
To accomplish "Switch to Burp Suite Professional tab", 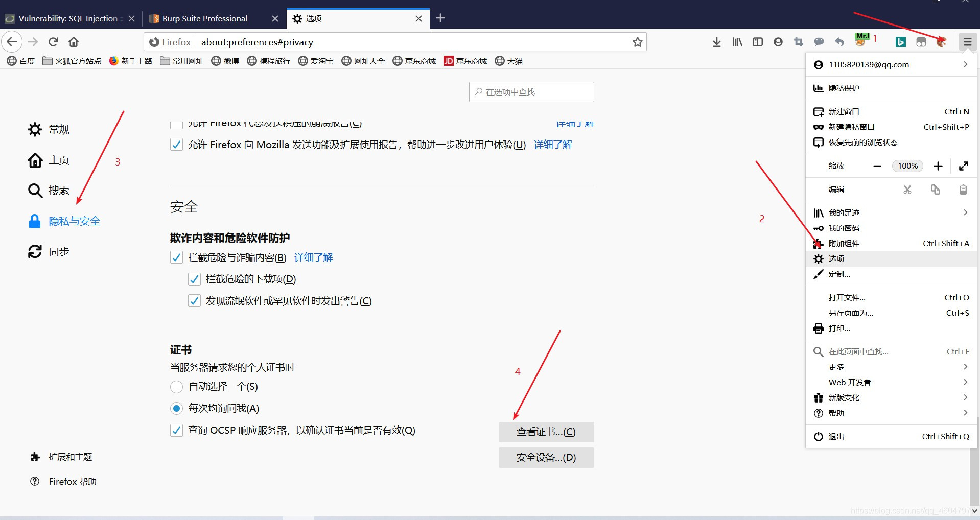I will pos(204,18).
